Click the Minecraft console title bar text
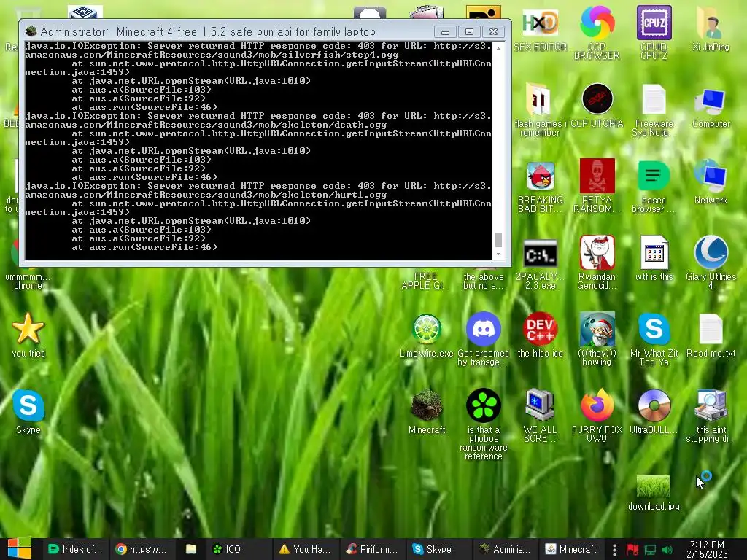This screenshot has height=560, width=747. click(208, 32)
